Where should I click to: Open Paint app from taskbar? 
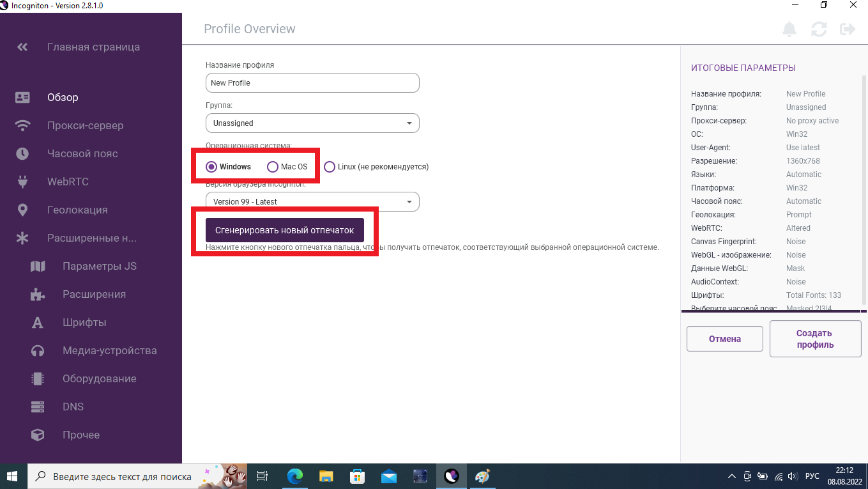click(483, 476)
